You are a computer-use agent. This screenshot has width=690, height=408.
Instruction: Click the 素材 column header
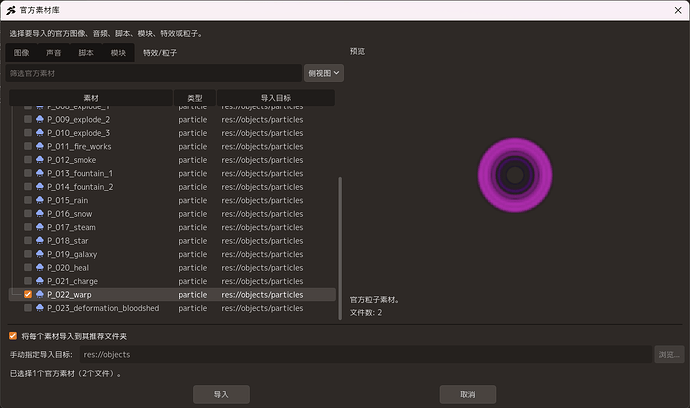click(91, 98)
